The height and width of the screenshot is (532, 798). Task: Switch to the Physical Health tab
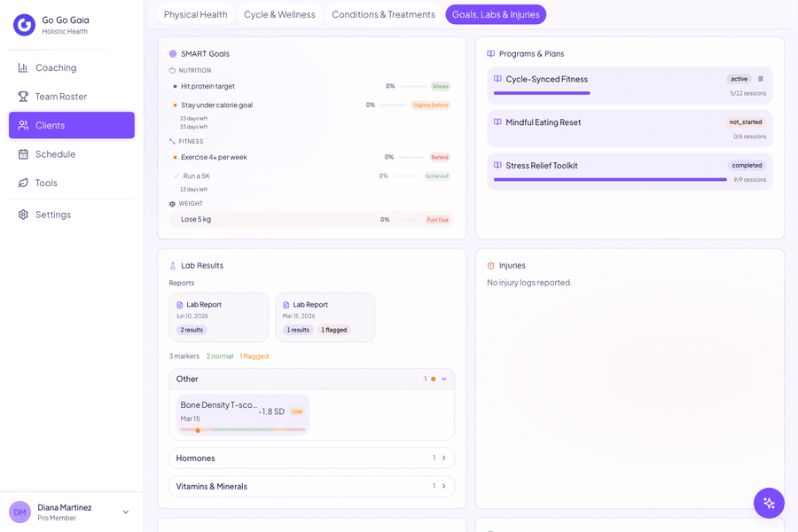pyautogui.click(x=195, y=14)
